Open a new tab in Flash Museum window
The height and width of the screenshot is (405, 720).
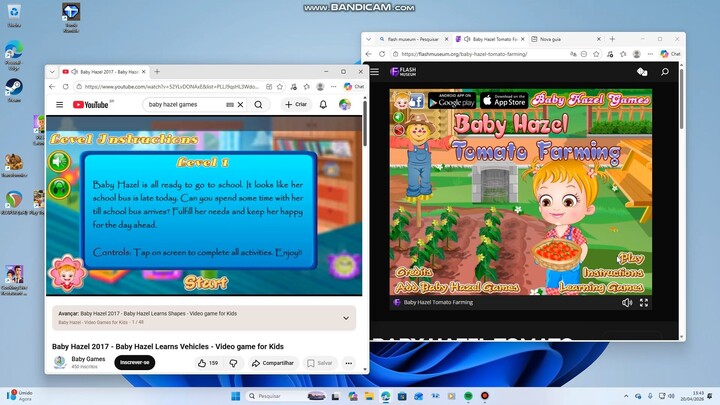tap(612, 39)
